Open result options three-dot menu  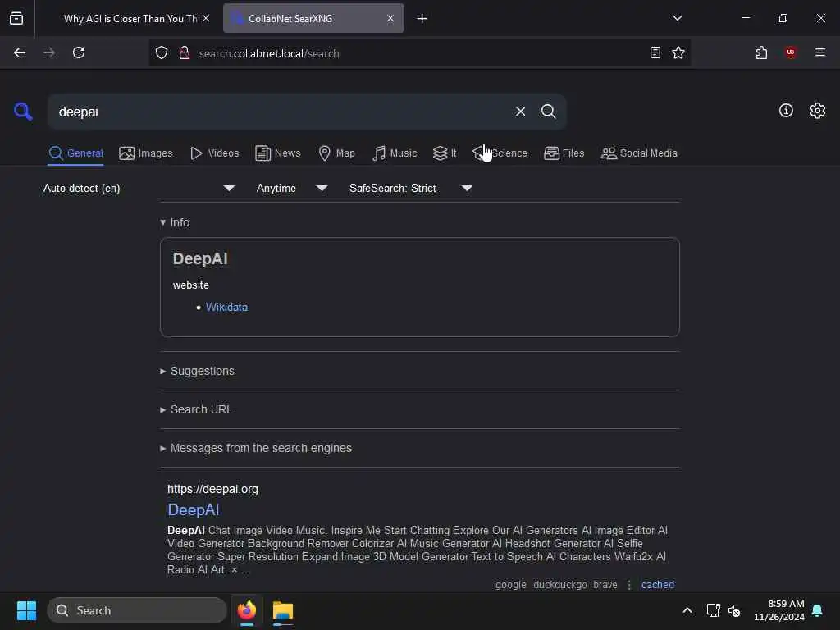pos(629,584)
